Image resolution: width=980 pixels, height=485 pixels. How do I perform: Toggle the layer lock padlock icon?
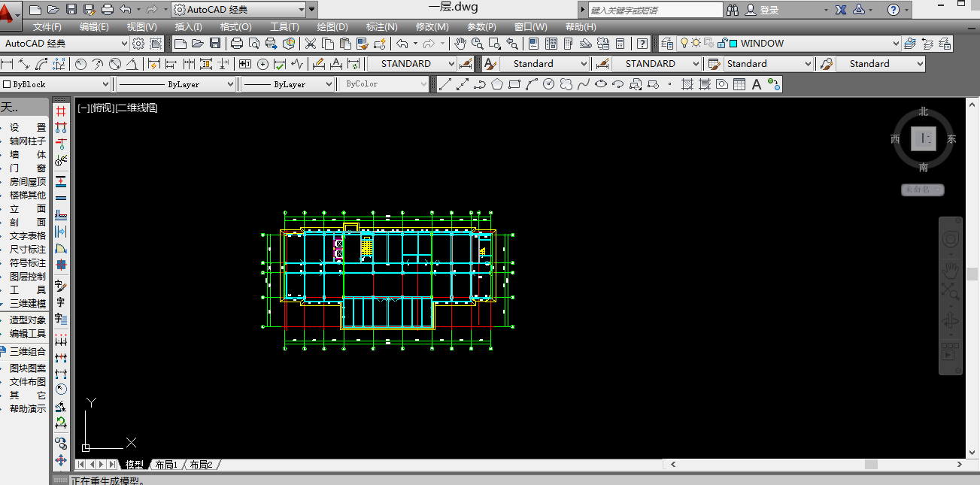(721, 44)
